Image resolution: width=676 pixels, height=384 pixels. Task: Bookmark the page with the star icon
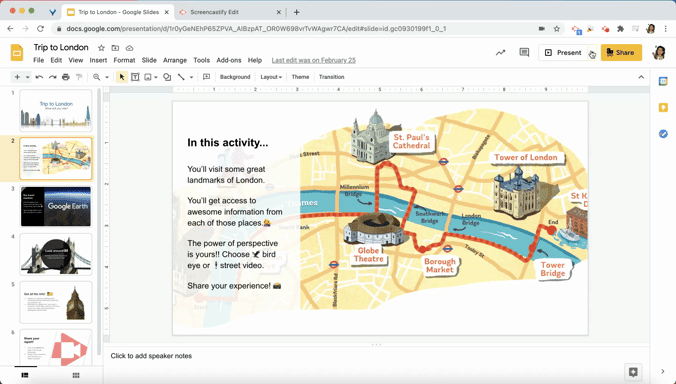(557, 29)
